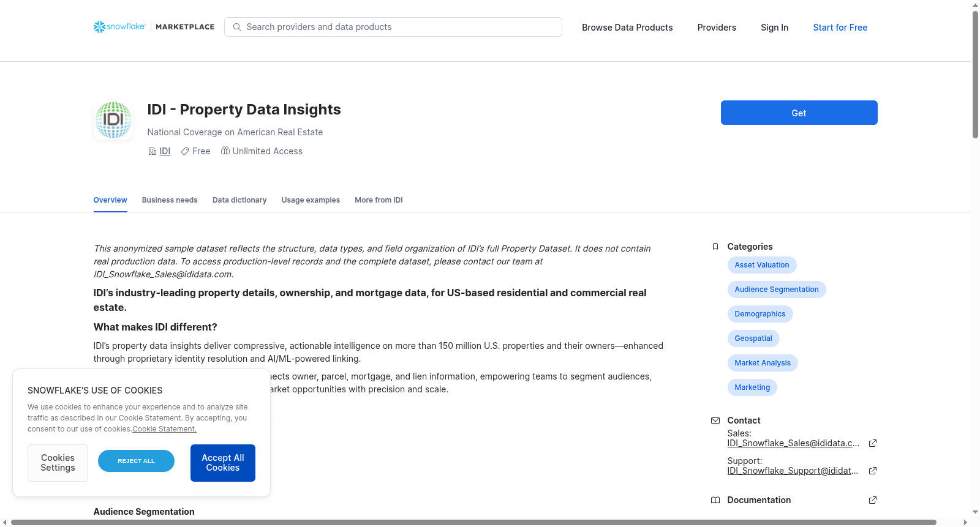Click REJECT ALL cookies button

point(136,461)
